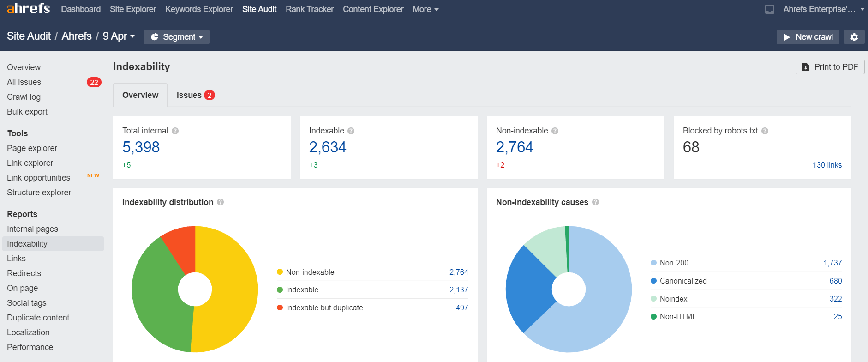The height and width of the screenshot is (362, 868).
Task: Click the Print to PDF button
Action: pyautogui.click(x=830, y=67)
